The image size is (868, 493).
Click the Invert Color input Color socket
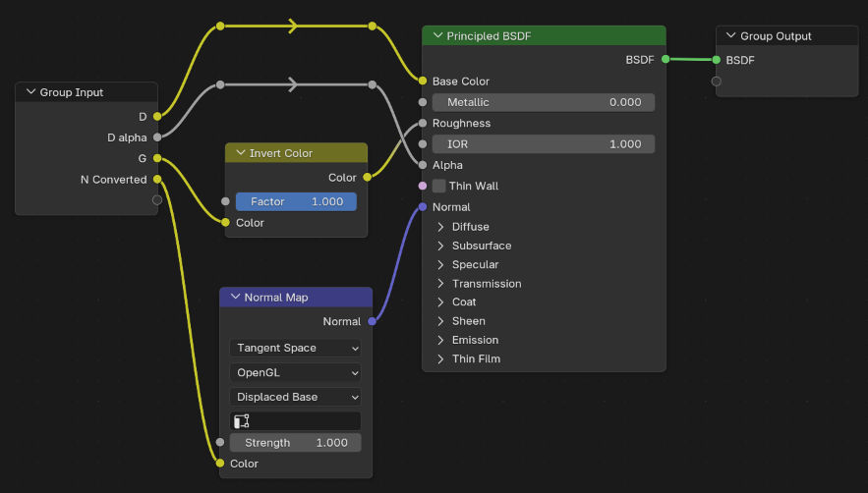pos(225,222)
